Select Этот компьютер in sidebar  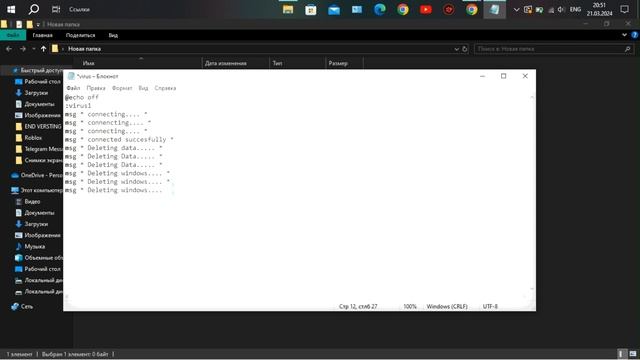pos(37,190)
